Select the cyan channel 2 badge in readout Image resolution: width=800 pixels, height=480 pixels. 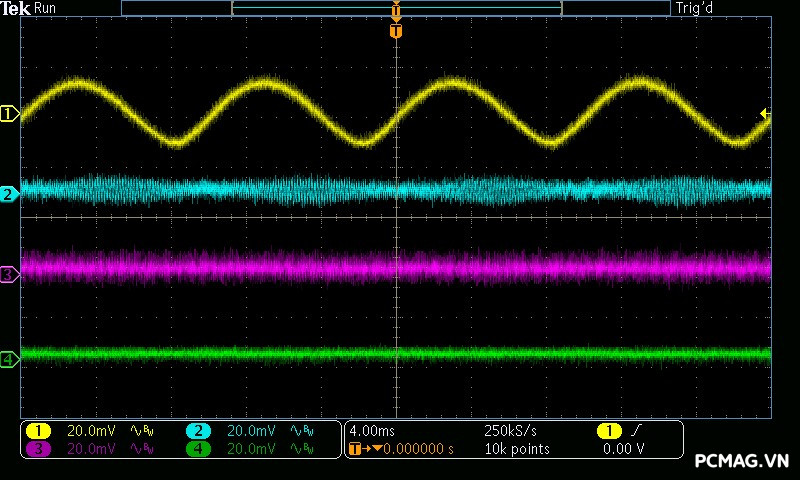coord(199,431)
